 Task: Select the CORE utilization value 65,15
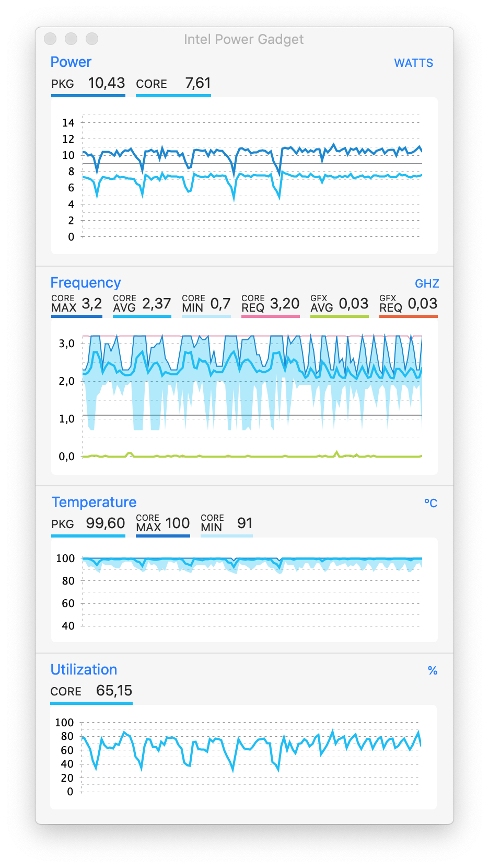(114, 691)
